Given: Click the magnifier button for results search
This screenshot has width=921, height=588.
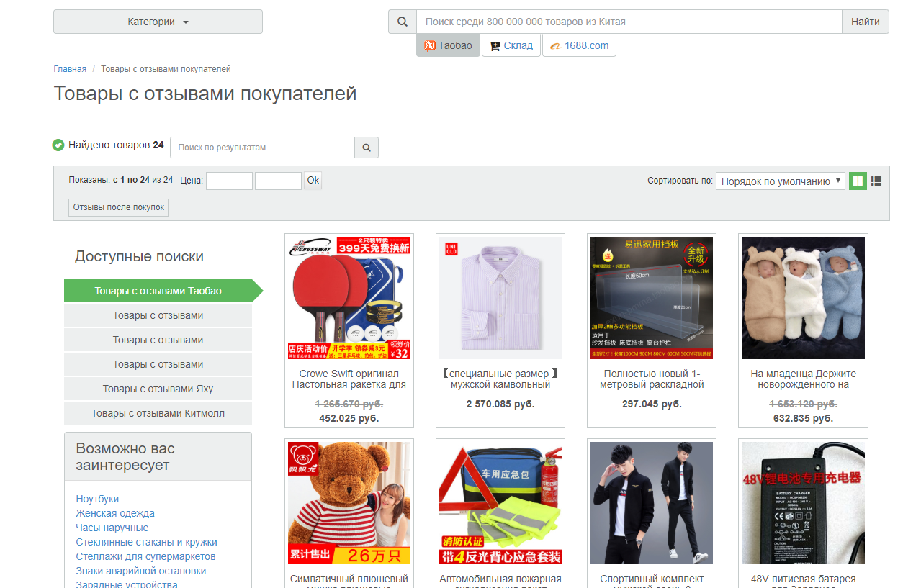Looking at the screenshot, I should click(367, 148).
